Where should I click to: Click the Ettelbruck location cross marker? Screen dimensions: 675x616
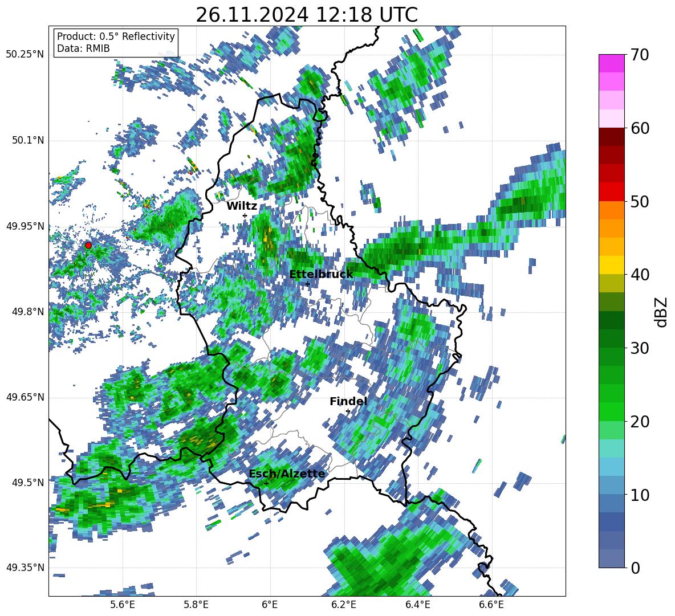point(307,284)
